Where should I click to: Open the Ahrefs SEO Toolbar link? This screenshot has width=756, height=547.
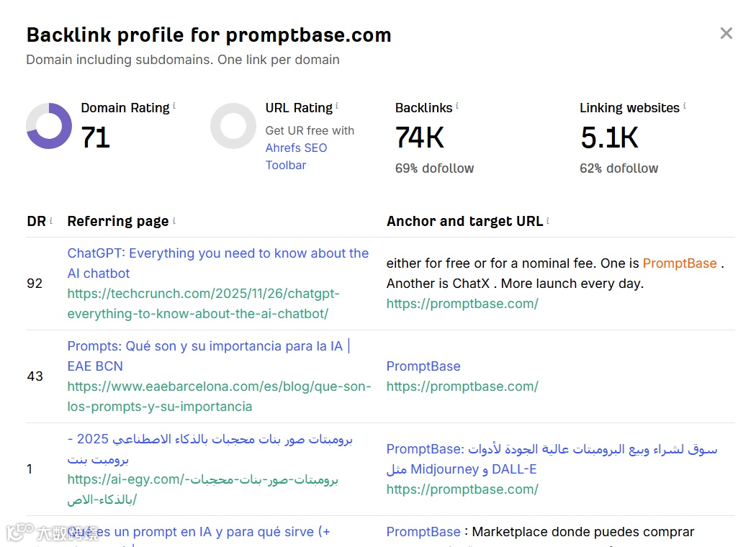pos(296,156)
